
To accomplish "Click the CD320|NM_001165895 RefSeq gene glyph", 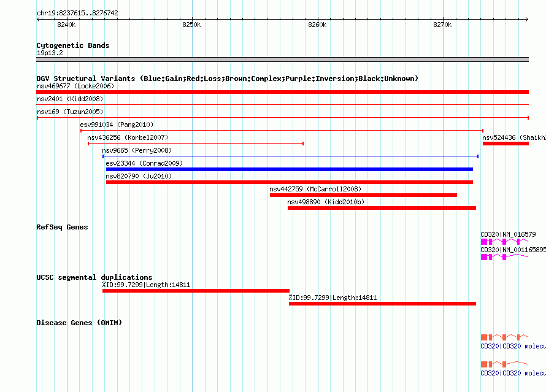I will (x=504, y=257).
